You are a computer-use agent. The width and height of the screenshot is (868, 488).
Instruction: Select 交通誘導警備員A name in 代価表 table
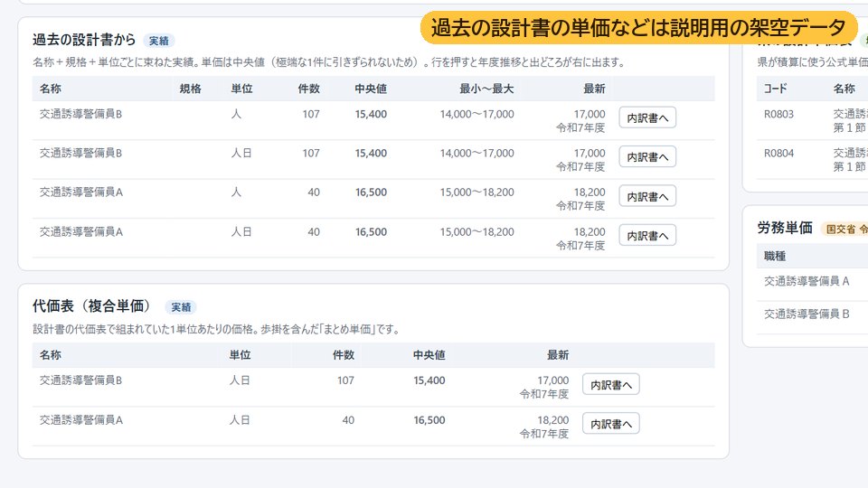click(80, 420)
